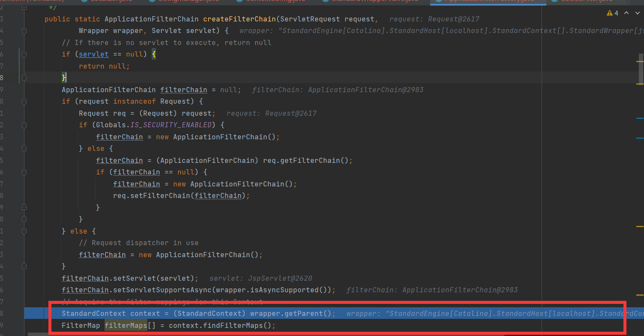The height and width of the screenshot is (336, 644).
Task: Click 'context.findFilterMaps()' call
Action: (x=220, y=326)
